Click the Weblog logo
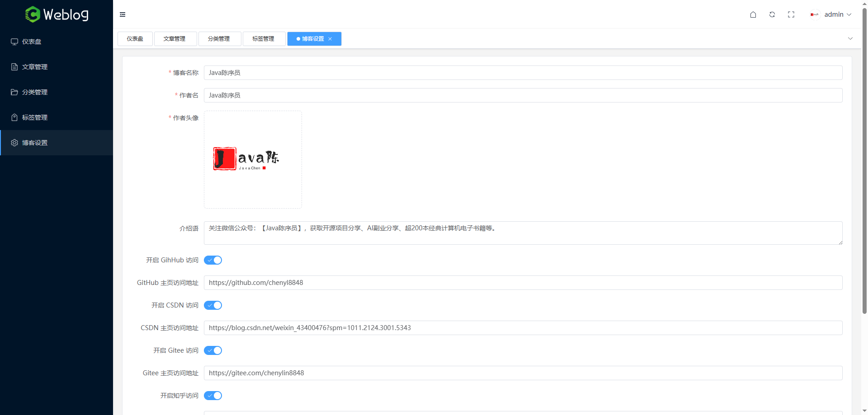This screenshot has width=868, height=415. 57,14
